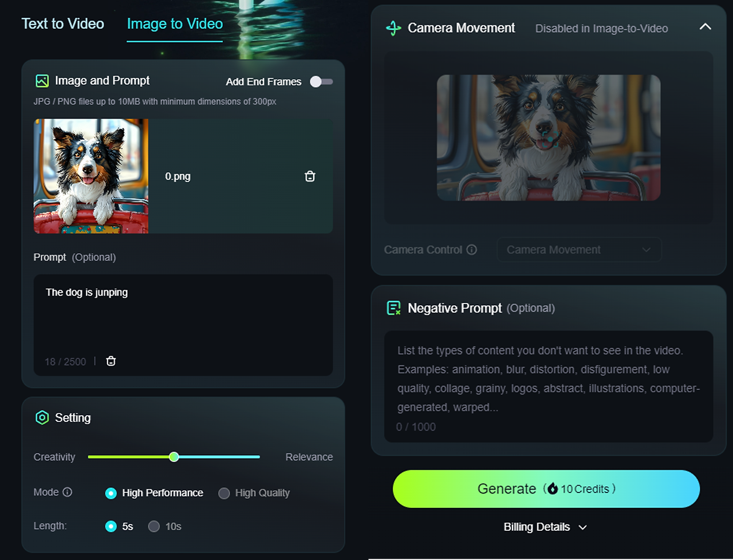Viewport: 733px width, 560px height.
Task: Collapse the Camera Movement panel chevron
Action: [x=706, y=27]
